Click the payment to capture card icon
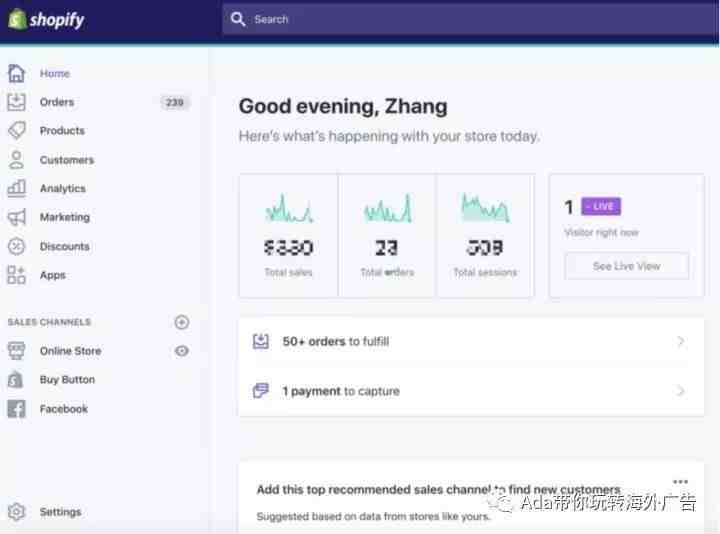720x534 pixels. click(x=261, y=391)
